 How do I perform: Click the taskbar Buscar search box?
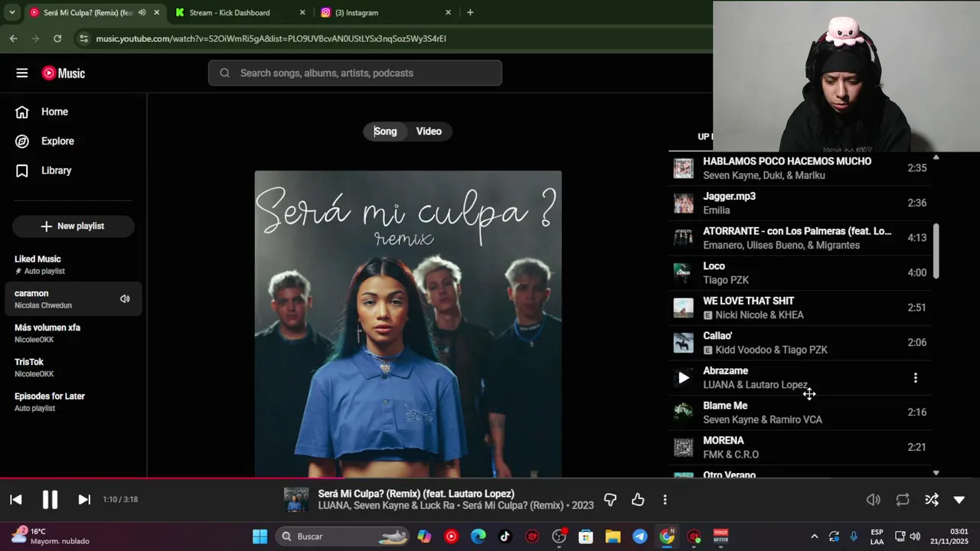(x=342, y=536)
